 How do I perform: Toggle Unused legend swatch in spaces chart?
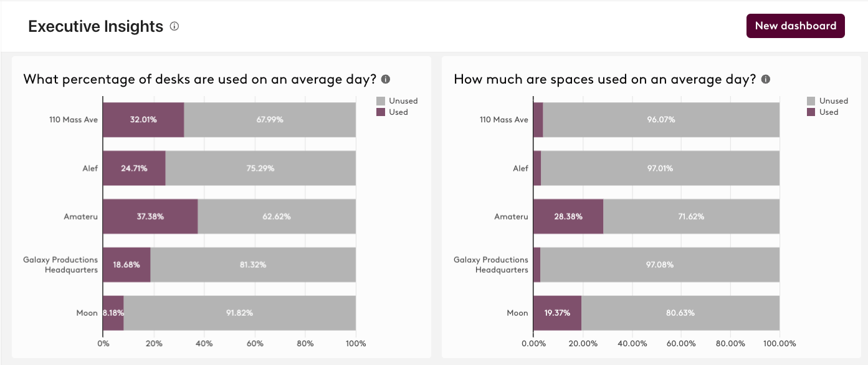coord(811,101)
